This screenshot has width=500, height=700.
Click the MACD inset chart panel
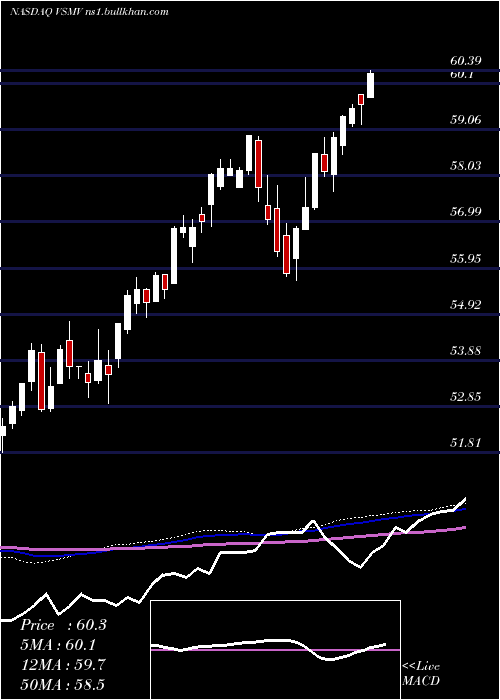pos(275,650)
